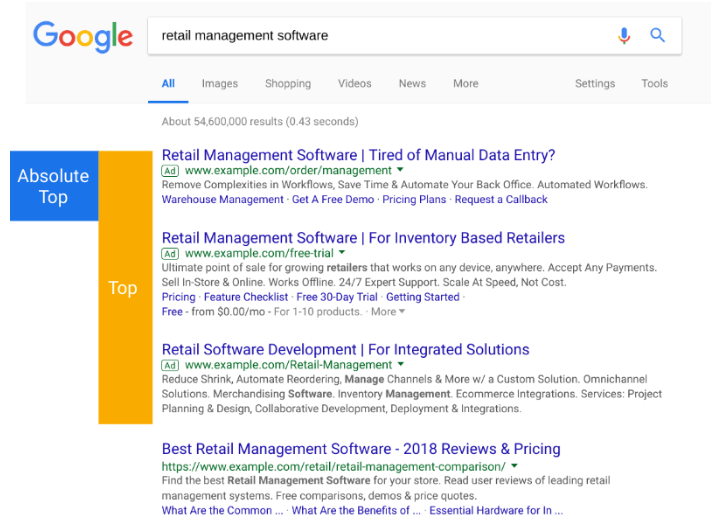Viewport: 723px width, 528px height.
Task: Expand dropdown arrow after retail-management-comparison URL
Action: 514,466
